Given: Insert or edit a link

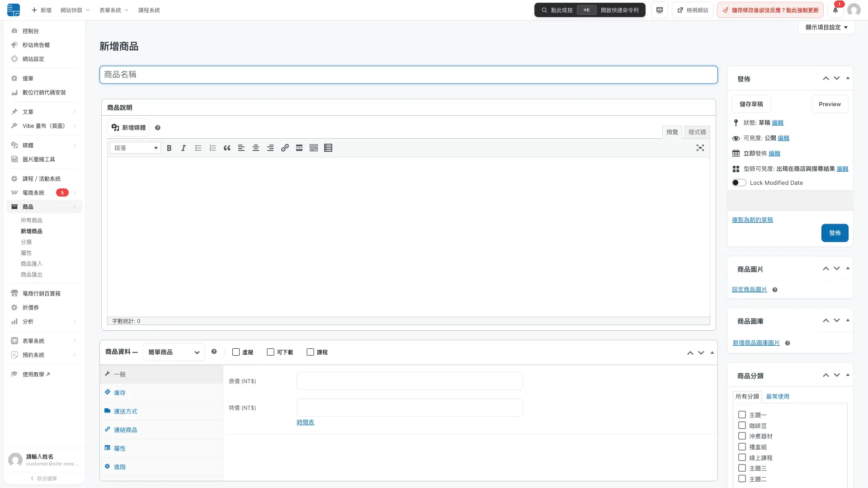Looking at the screenshot, I should click(285, 148).
